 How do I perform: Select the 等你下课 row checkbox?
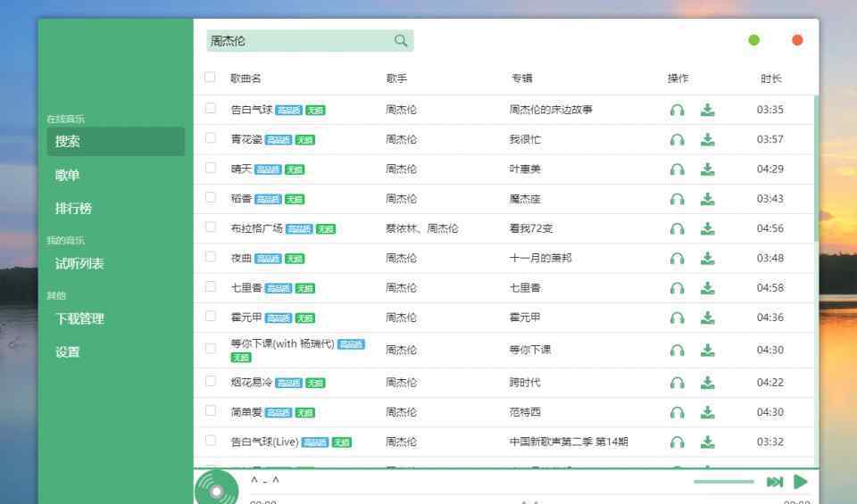click(x=211, y=348)
